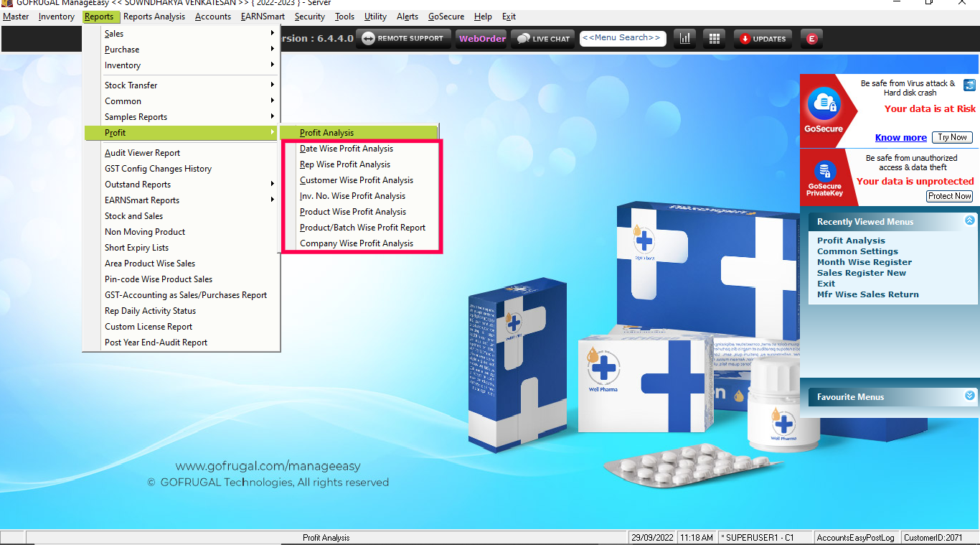Click the red E icon in toolbar
Viewport: 980px width, 545px height.
[x=811, y=39]
